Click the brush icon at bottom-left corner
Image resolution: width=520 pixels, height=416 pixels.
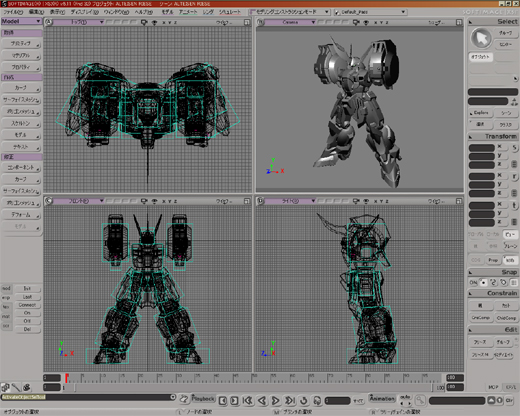[x=16, y=387]
